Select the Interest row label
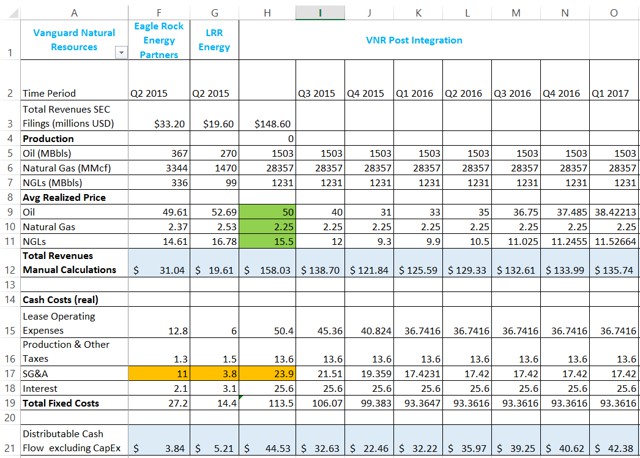 pyautogui.click(x=74, y=388)
